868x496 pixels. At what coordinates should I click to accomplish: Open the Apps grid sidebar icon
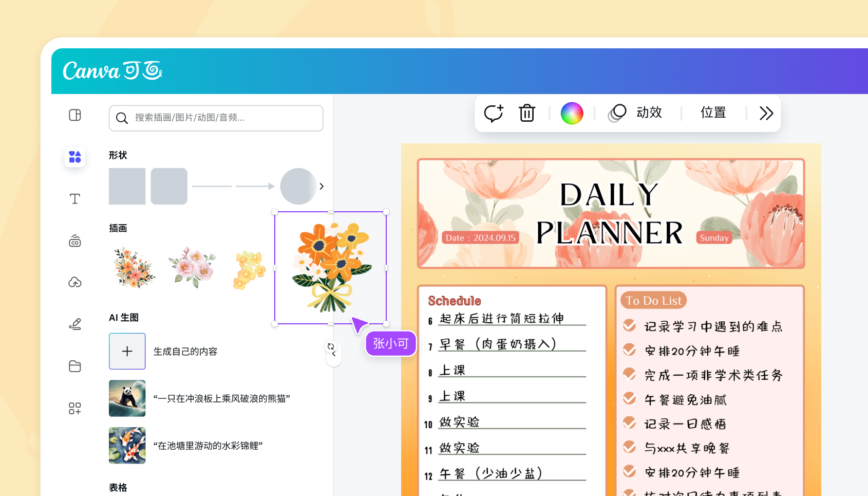[x=75, y=408]
